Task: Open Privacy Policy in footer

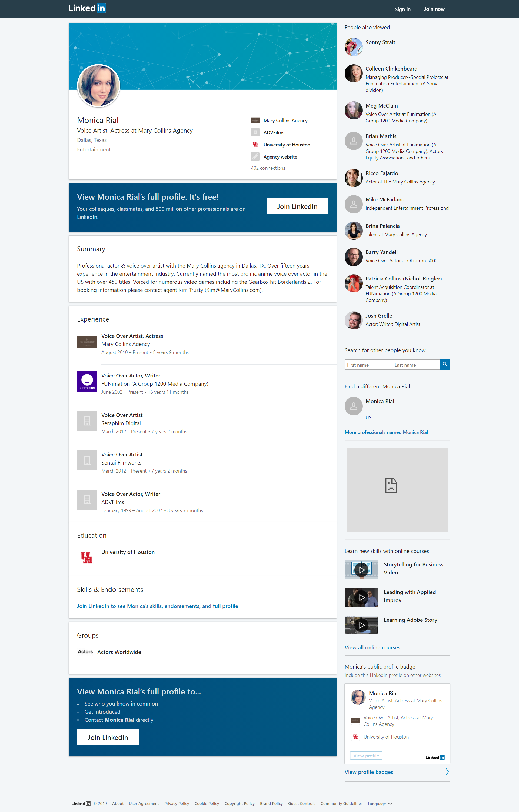Action: 177,804
